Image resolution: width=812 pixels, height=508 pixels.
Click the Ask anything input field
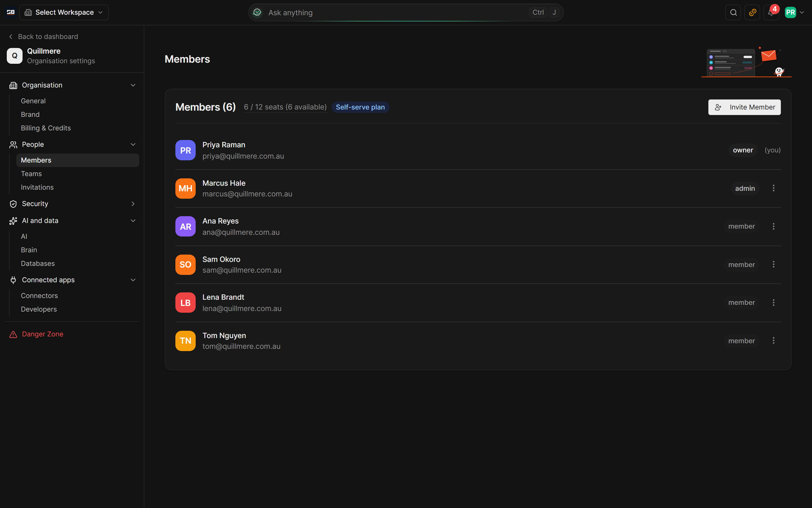coord(406,12)
